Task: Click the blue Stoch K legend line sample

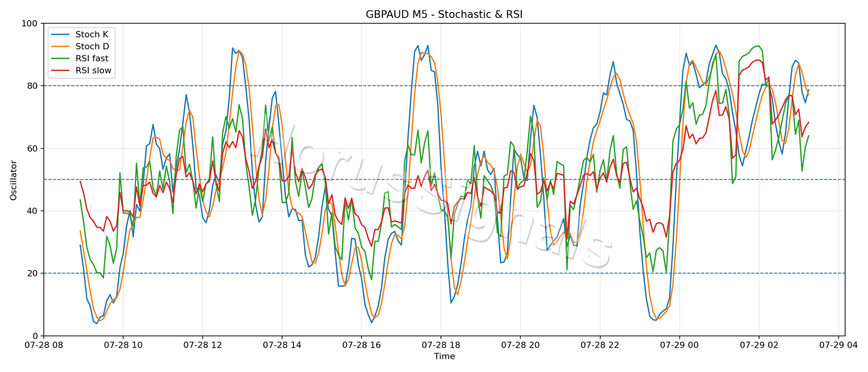Action: click(x=60, y=34)
